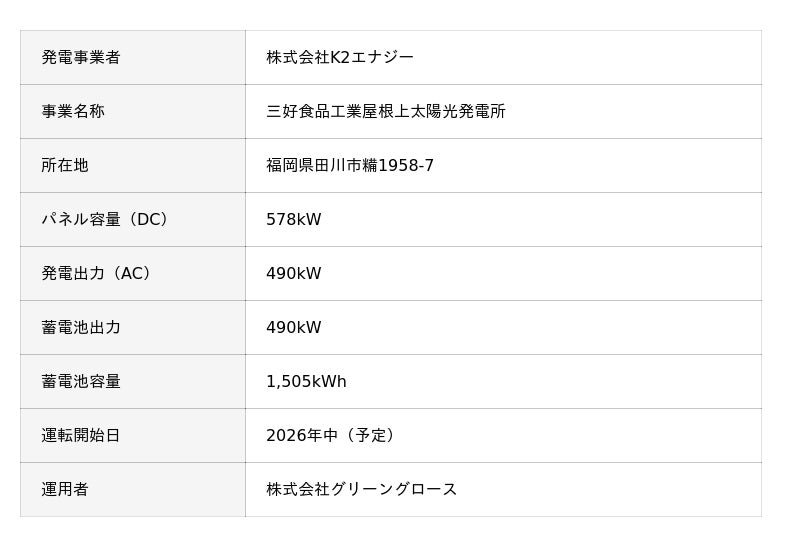
Task: Click the 所在地 label cell
Action: point(65,165)
